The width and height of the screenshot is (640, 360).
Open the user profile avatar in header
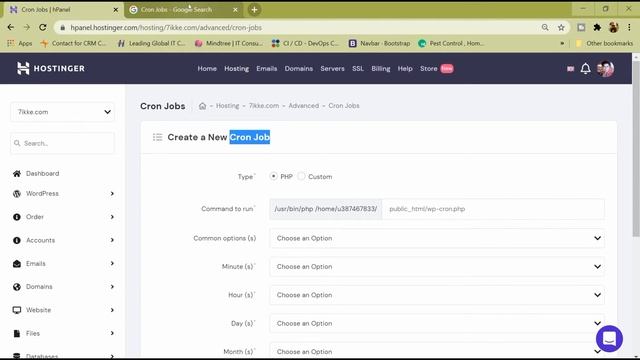[x=605, y=69]
